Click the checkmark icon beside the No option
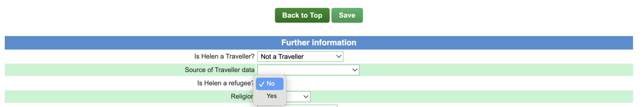 262,84
